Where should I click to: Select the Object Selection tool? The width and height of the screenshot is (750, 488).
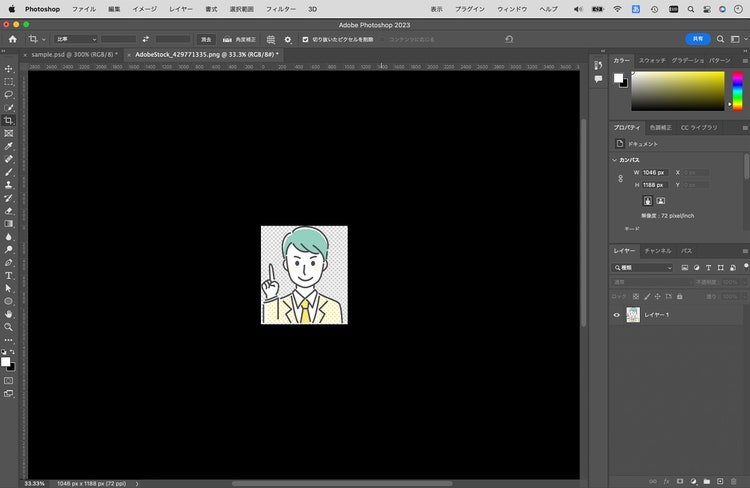click(x=9, y=108)
